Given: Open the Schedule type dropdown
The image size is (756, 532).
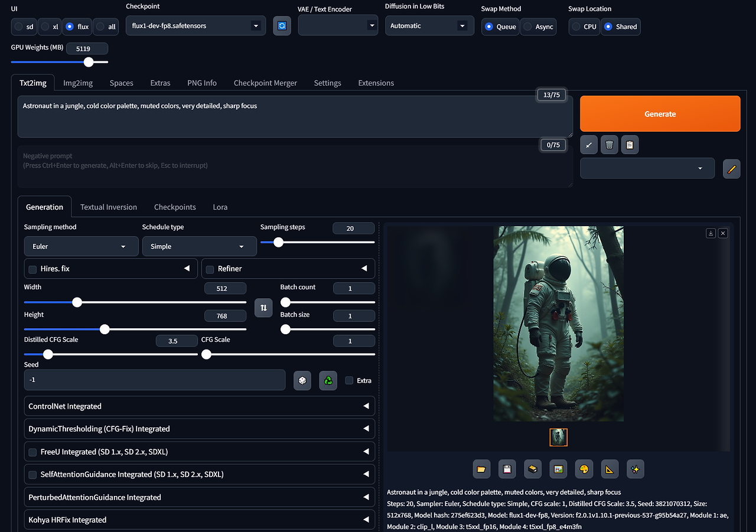Looking at the screenshot, I should [199, 246].
